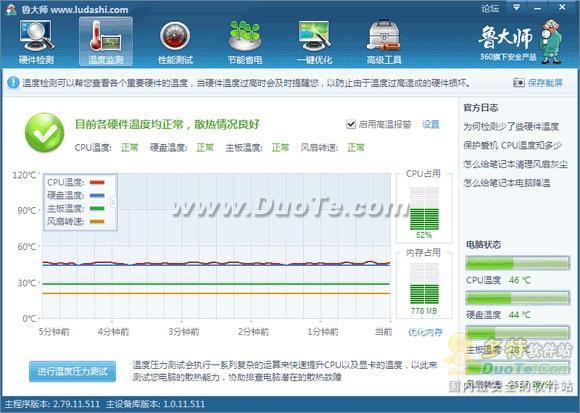The height and width of the screenshot is (413, 580).
Task: Open the 怎么给笔记本电脑降温 article
Action: tap(507, 183)
